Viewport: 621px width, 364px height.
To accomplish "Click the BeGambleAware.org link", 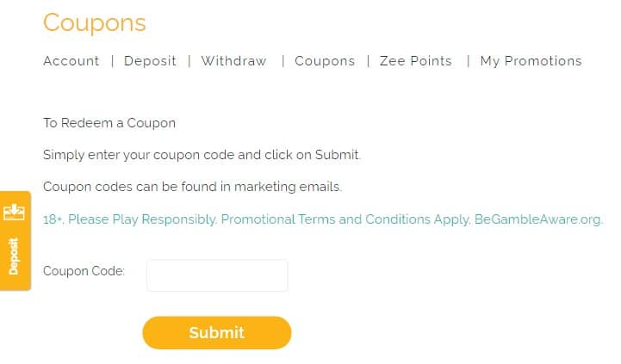I will click(x=538, y=219).
